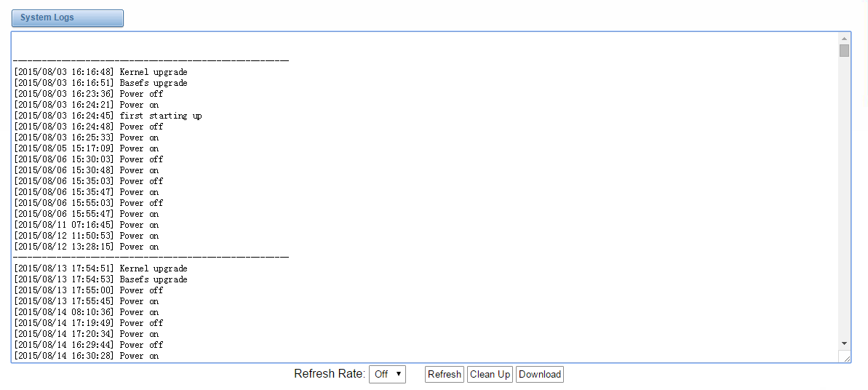The height and width of the screenshot is (390, 868).
Task: Click the vertical scrollbar thumb
Action: (x=844, y=51)
